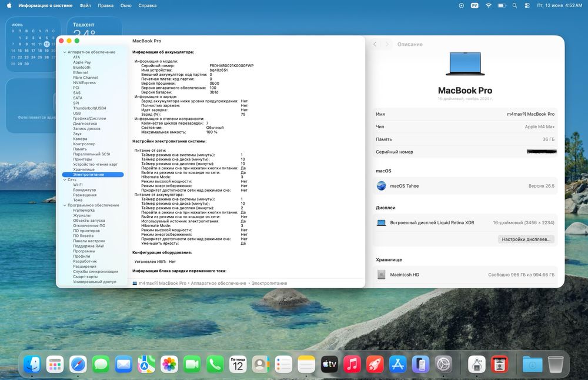This screenshot has height=380, width=588.
Task: Select Память in the sidebar
Action: pos(80,149)
